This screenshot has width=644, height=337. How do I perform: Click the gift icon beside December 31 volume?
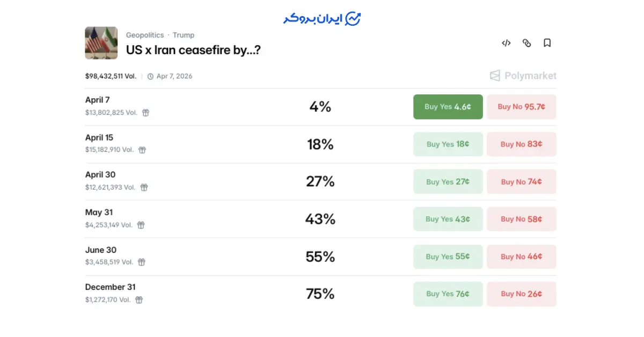click(139, 300)
